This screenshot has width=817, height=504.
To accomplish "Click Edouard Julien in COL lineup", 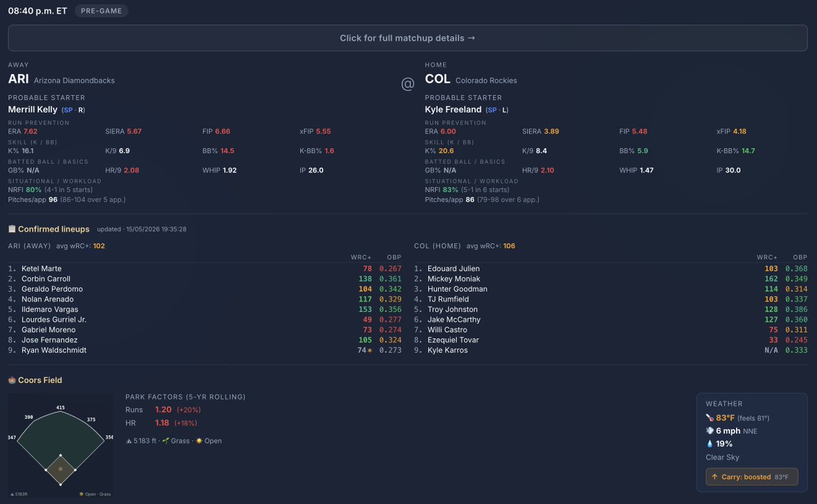I will [453, 269].
